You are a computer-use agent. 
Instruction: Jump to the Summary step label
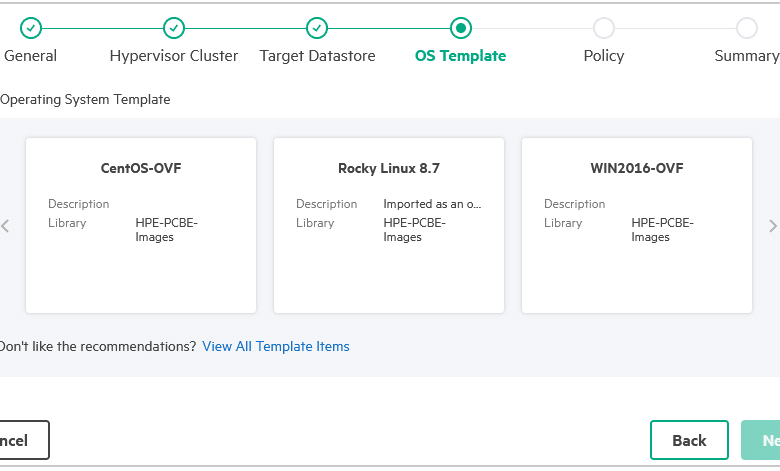[747, 56]
